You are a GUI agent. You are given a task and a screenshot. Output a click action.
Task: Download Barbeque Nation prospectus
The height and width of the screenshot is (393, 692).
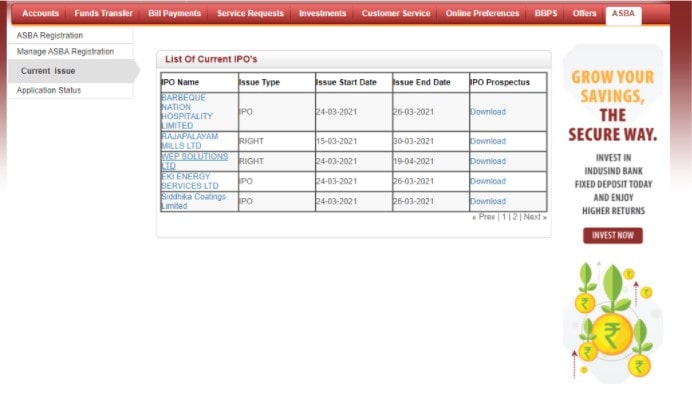click(x=488, y=112)
